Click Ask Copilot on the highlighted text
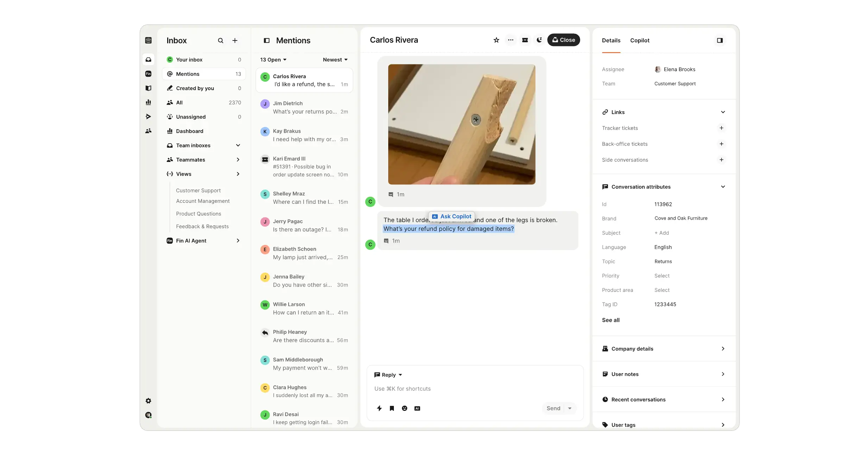This screenshot has width=868, height=452. coord(452,216)
